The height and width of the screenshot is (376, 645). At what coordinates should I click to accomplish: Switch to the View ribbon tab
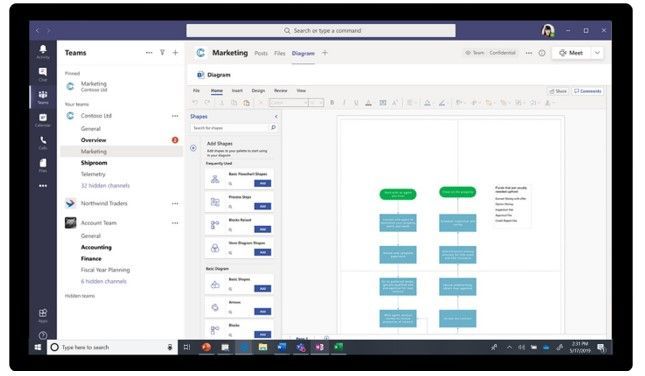click(301, 91)
